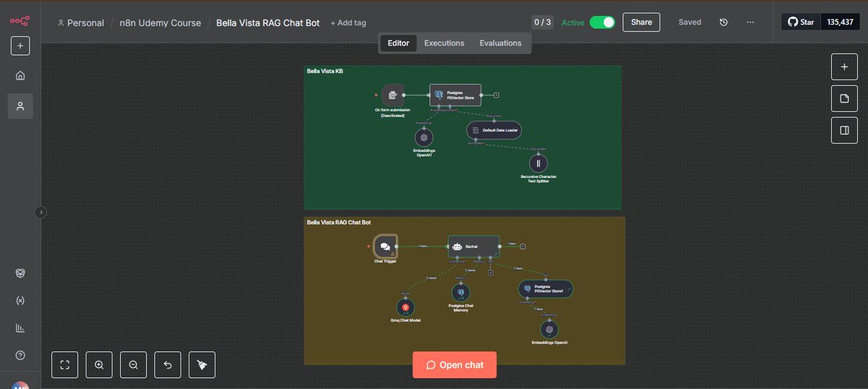Screen dimensions: 868x389
Task: Select the bottom Embeddings OpenAI node
Action: 550,329
